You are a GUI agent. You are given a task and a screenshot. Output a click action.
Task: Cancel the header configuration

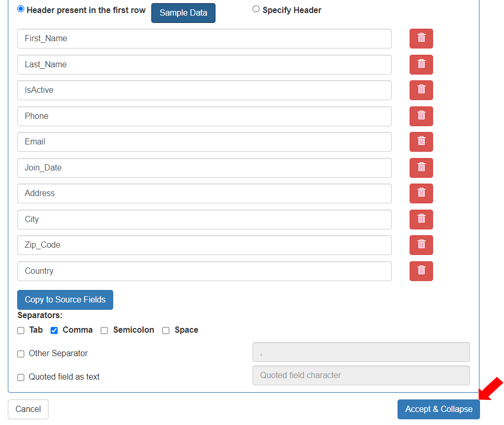click(x=28, y=409)
